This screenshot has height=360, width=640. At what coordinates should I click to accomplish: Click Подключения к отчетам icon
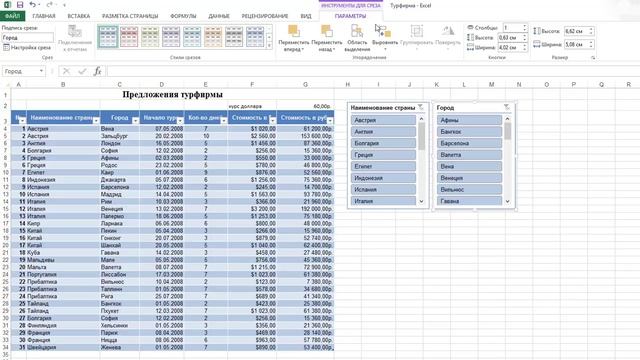coord(75,31)
